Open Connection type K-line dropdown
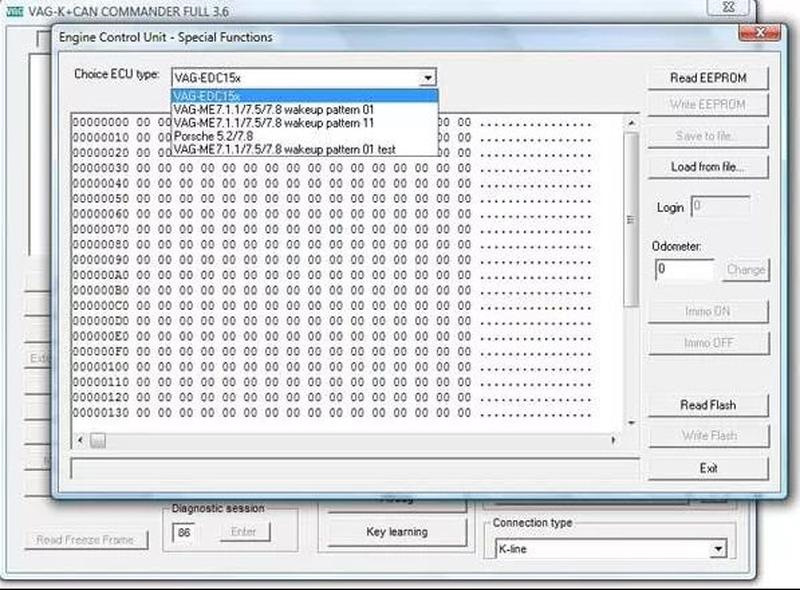Viewport: 800px width, 590px height. (x=718, y=549)
